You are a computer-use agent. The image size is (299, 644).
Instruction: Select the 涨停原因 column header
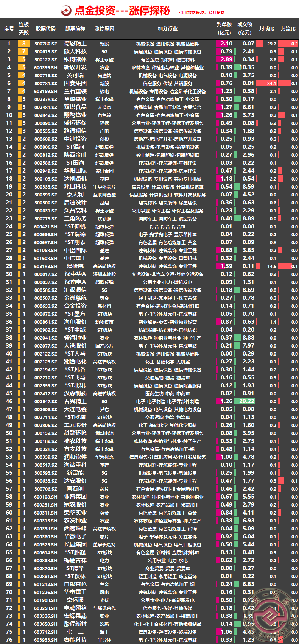[104, 28]
